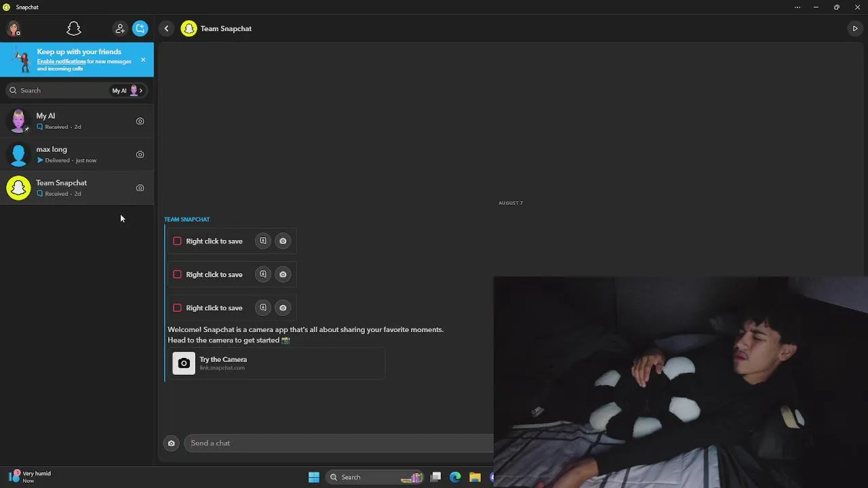Open the max long conversation

tap(77, 155)
